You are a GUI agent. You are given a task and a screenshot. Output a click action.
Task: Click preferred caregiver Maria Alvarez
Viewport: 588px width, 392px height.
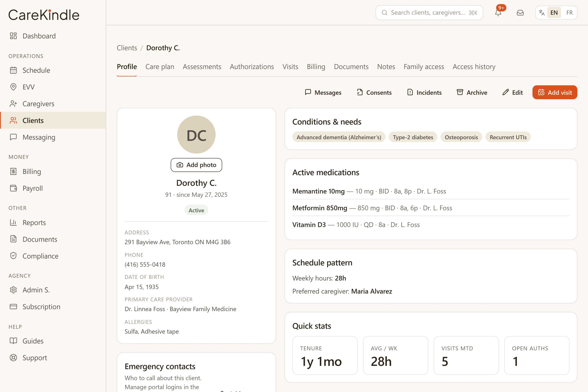[x=371, y=292]
